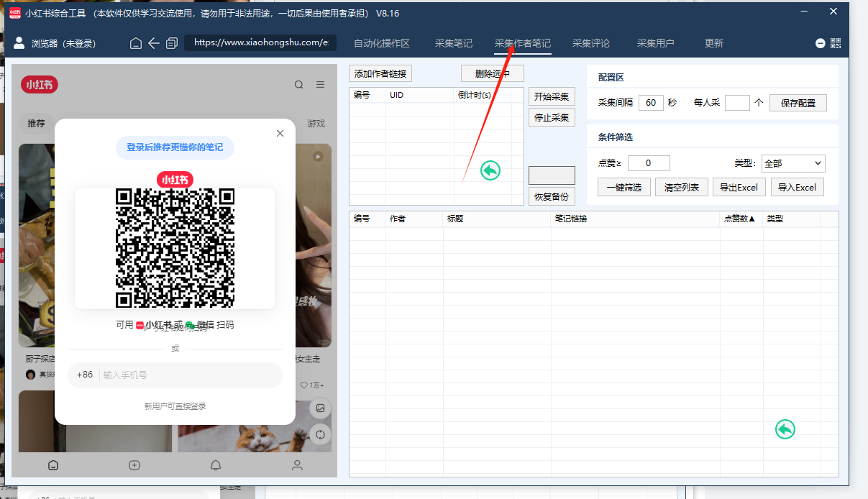Click the image icon floating button
The height and width of the screenshot is (499, 868).
coord(321,408)
